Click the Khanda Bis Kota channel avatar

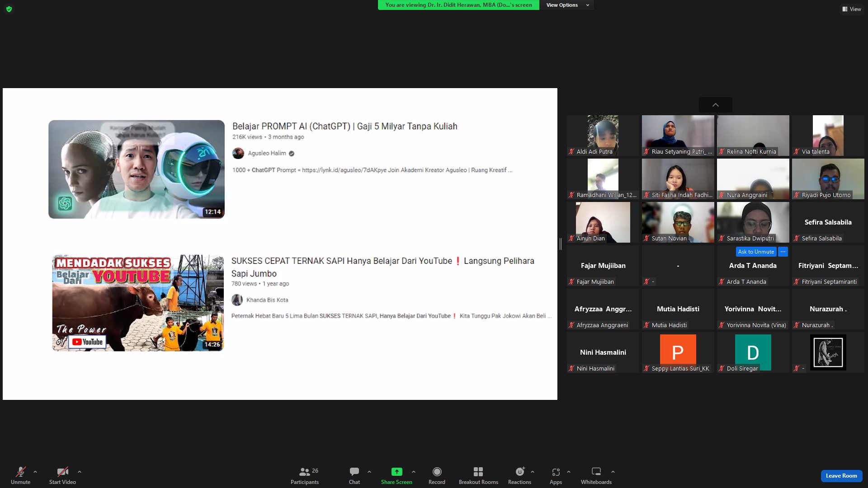click(237, 300)
